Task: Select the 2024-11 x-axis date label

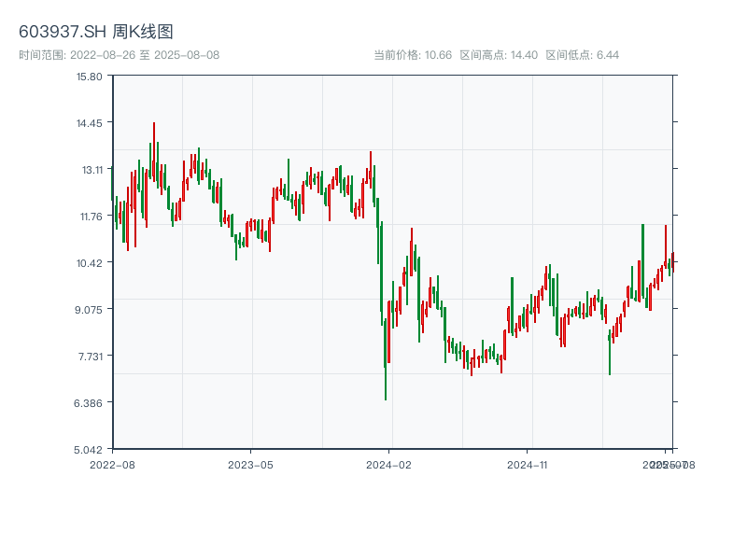Action: click(528, 464)
